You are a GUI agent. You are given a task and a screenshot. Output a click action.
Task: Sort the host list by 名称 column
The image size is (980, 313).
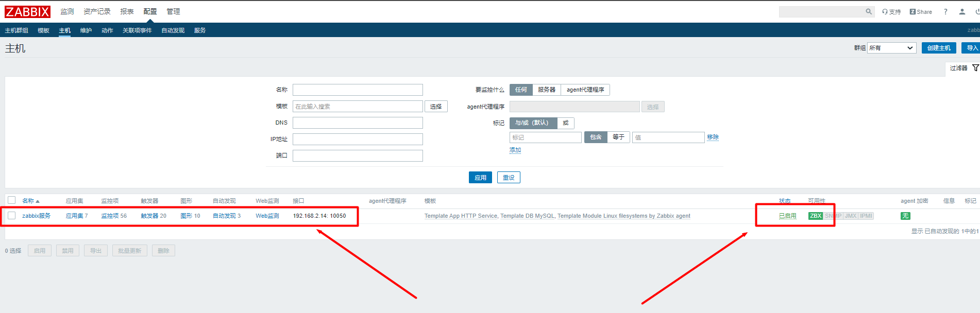[x=30, y=201]
